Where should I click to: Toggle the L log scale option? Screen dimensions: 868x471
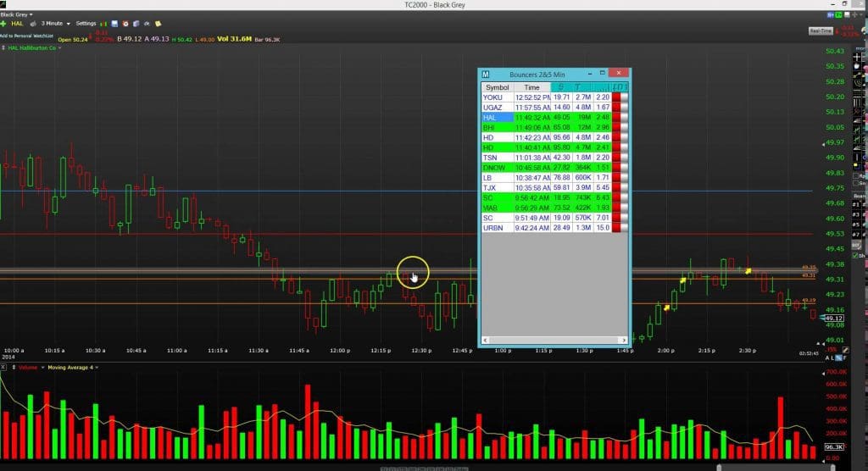pos(832,358)
